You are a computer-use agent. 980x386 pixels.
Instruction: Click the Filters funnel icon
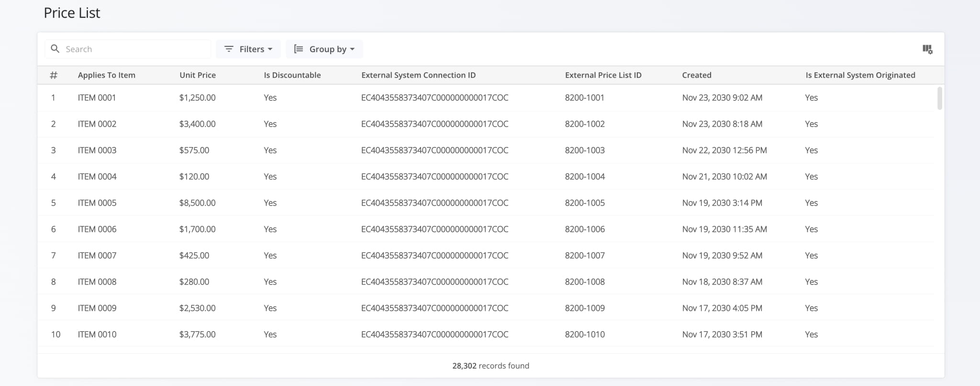[229, 49]
